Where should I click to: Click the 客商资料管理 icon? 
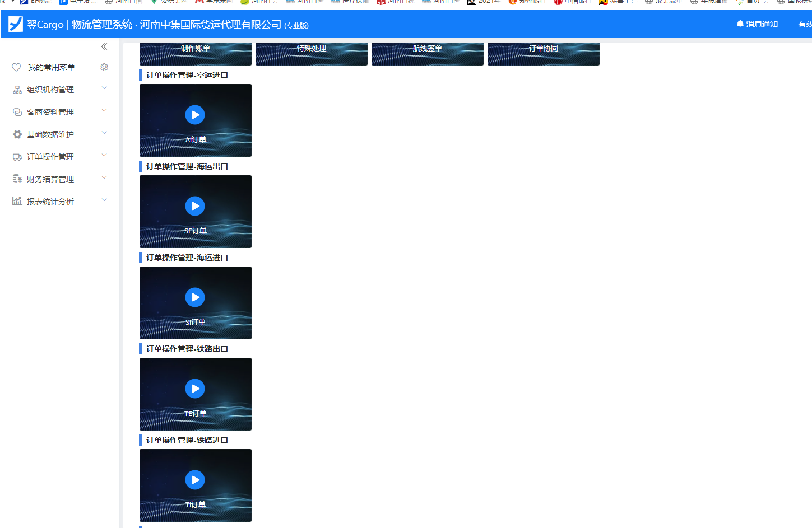[17, 112]
